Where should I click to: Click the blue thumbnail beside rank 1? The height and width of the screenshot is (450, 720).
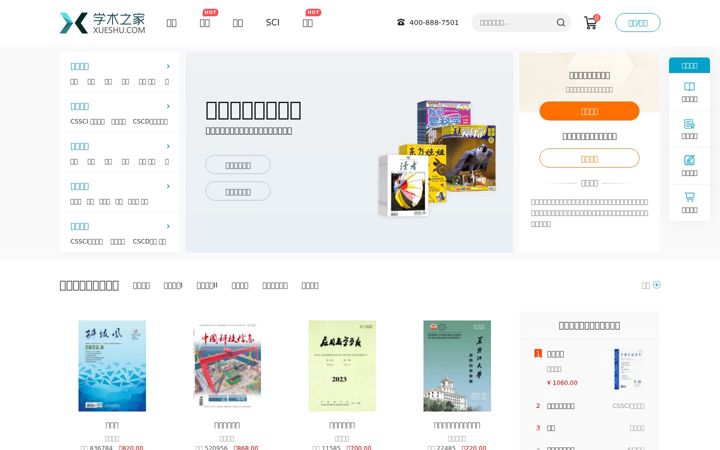pos(629,369)
